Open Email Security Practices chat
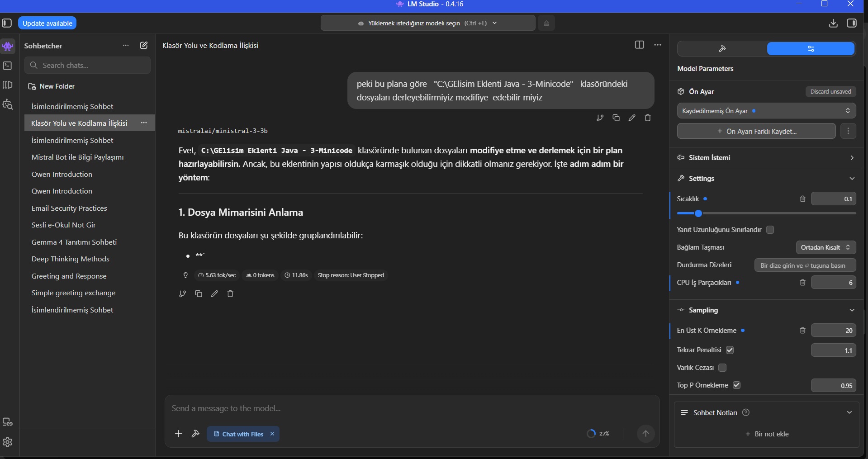Viewport: 868px width, 459px height. 69,208
